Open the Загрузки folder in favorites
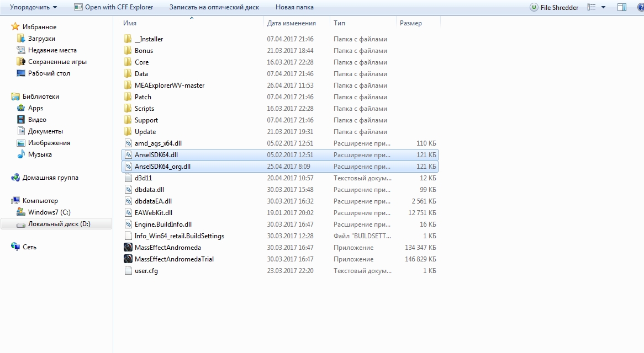 (41, 39)
